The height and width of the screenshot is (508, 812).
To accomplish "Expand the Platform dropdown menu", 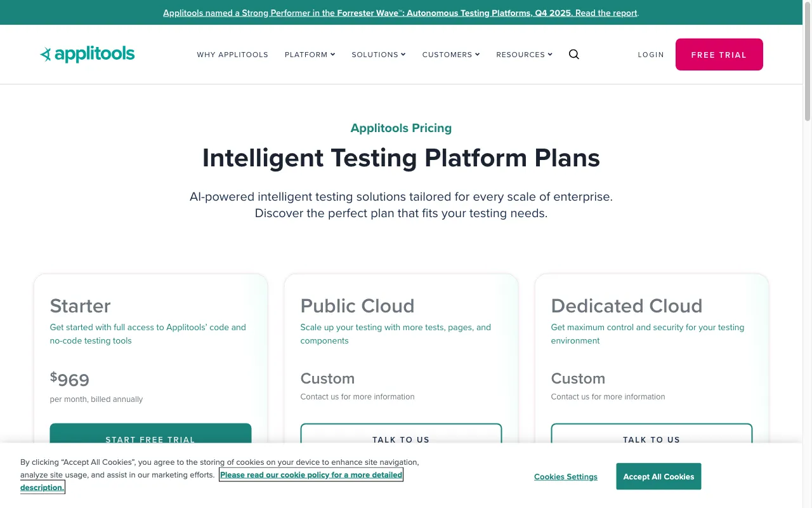I will [310, 55].
